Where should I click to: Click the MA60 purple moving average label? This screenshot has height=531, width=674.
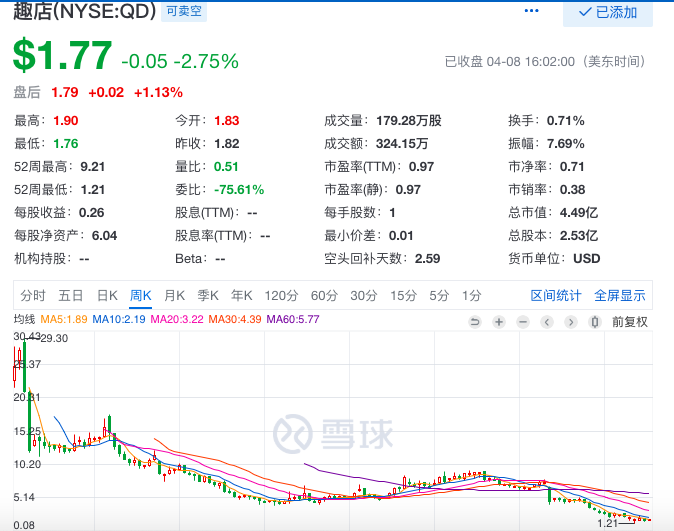[293, 320]
